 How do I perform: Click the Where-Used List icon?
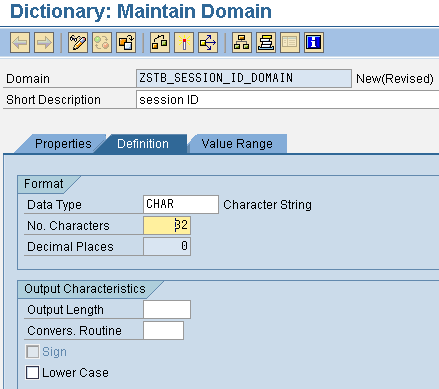tap(208, 43)
